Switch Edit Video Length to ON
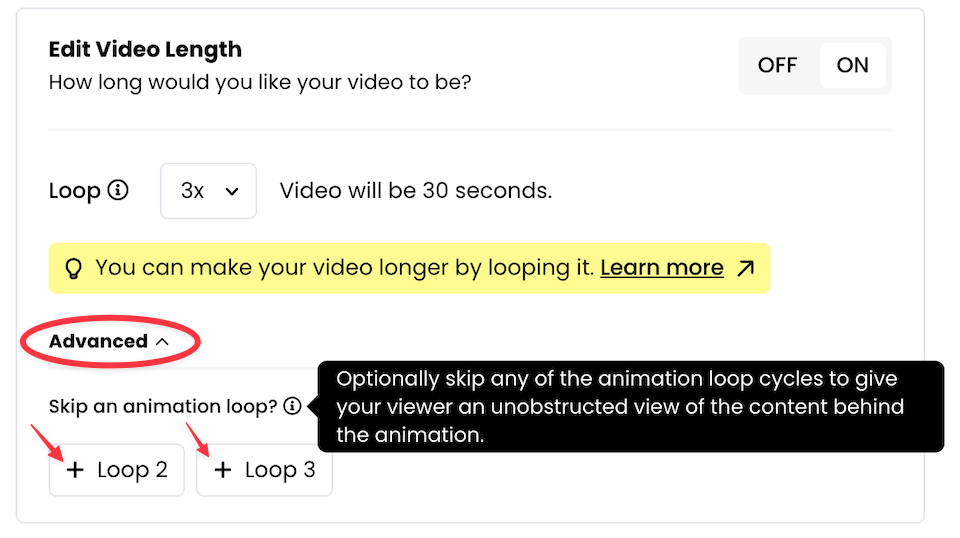Viewport: 960px width, 538px height. (x=852, y=65)
